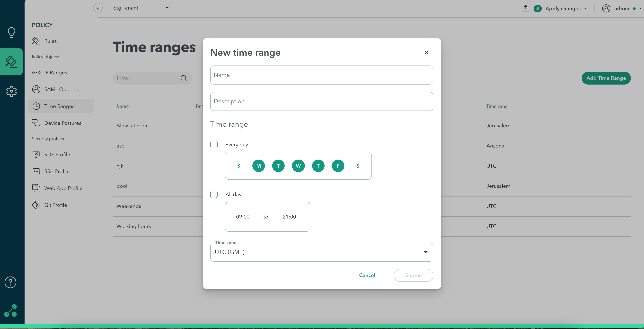Collapse the sidebar with the chevron button
Viewport: 644px width, 329px height.
tap(98, 8)
